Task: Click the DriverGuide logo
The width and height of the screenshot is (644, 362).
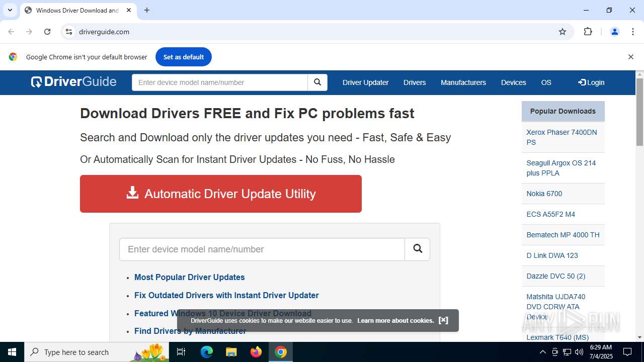Action: (x=73, y=82)
